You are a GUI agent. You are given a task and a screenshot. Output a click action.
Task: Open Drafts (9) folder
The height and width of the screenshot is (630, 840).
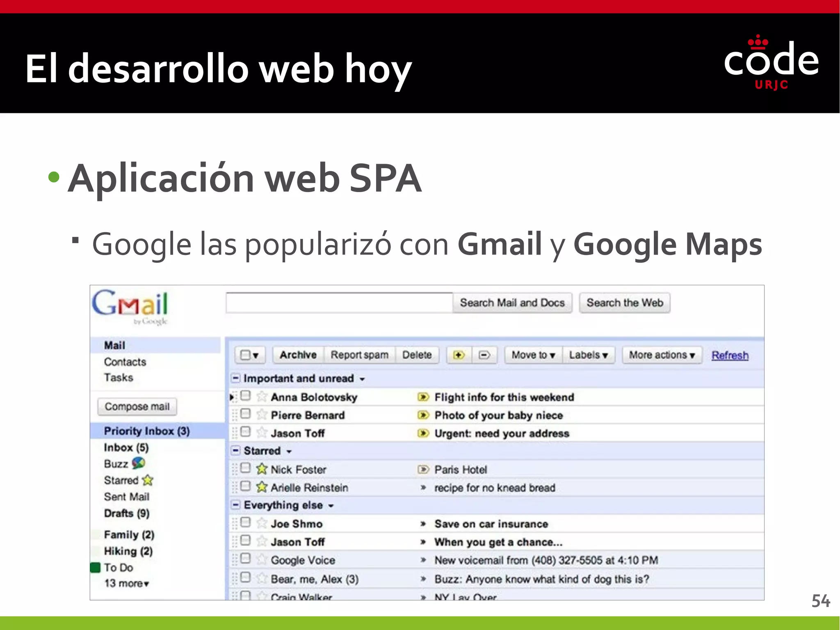[127, 513]
